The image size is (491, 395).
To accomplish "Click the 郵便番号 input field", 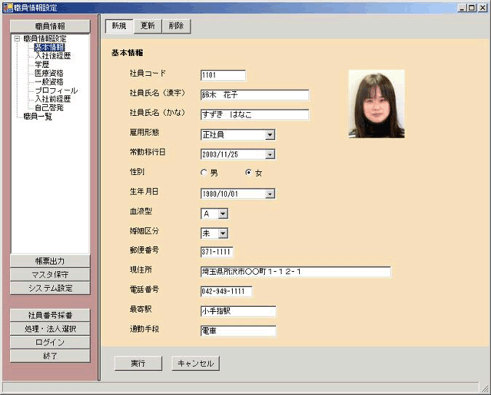I will click(x=217, y=252).
